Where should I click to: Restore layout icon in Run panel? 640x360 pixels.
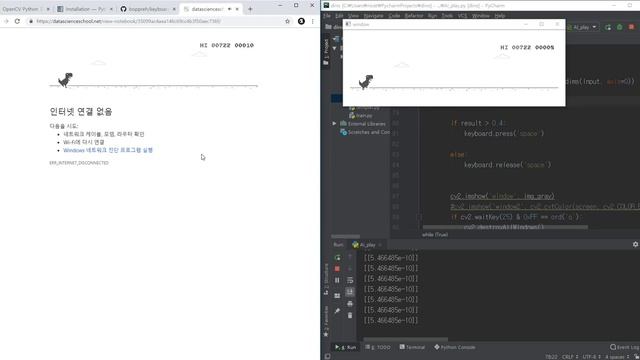tap(337, 296)
